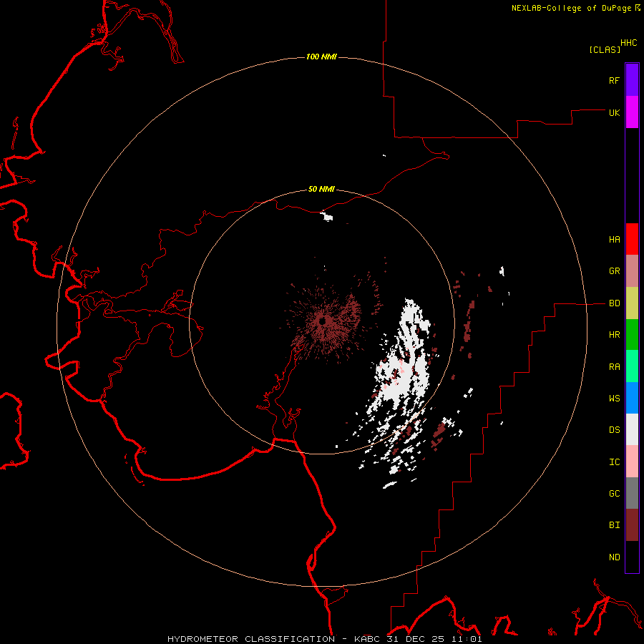
Task: Click the DS legend label
Action: (614, 430)
